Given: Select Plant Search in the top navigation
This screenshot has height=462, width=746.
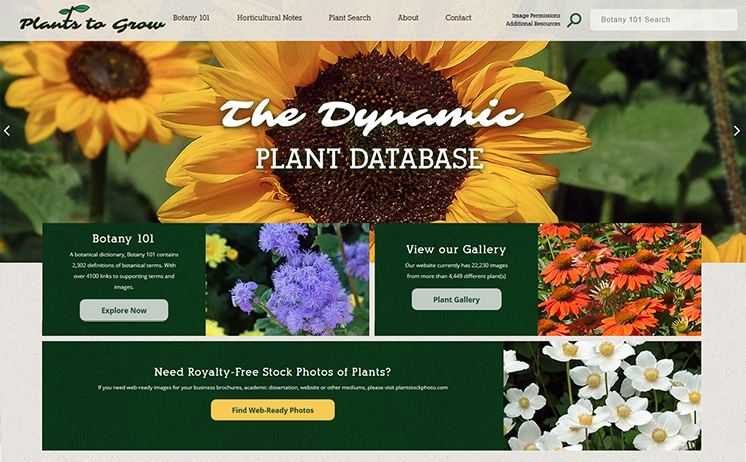Looking at the screenshot, I should 349,18.
